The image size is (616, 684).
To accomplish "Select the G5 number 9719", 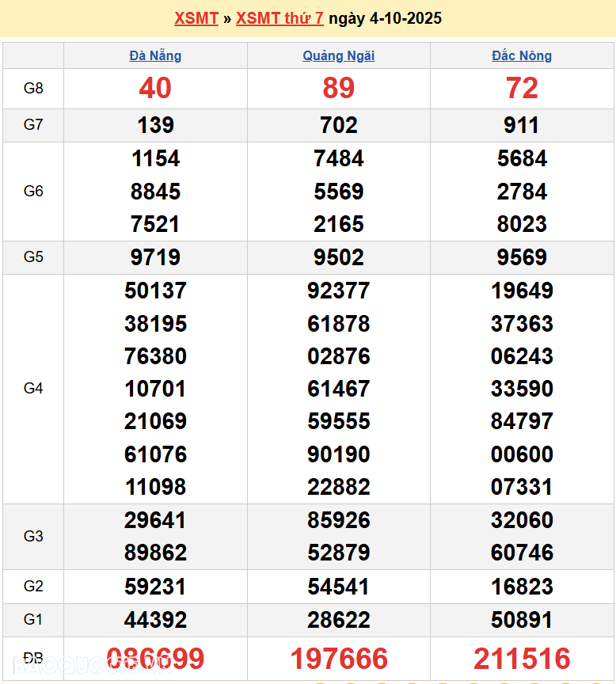I will [x=155, y=257].
